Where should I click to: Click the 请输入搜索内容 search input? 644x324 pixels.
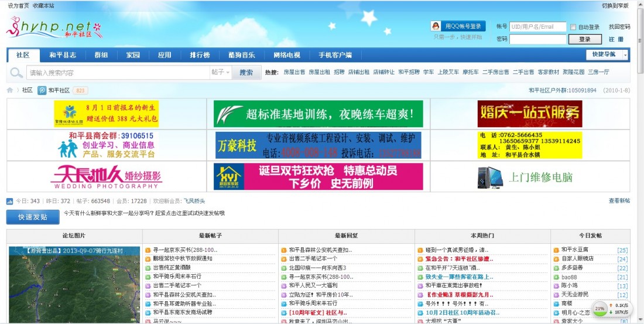tap(118, 73)
